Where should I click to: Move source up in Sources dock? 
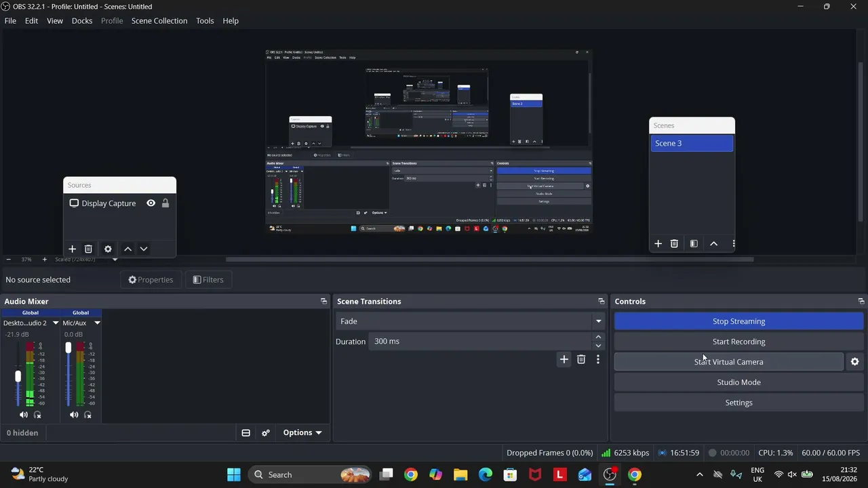click(127, 249)
